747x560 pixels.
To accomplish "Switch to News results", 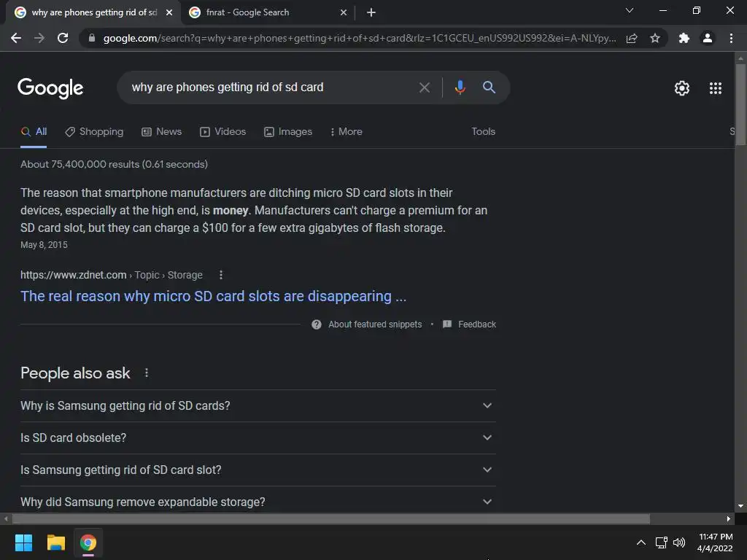I will pos(162,132).
